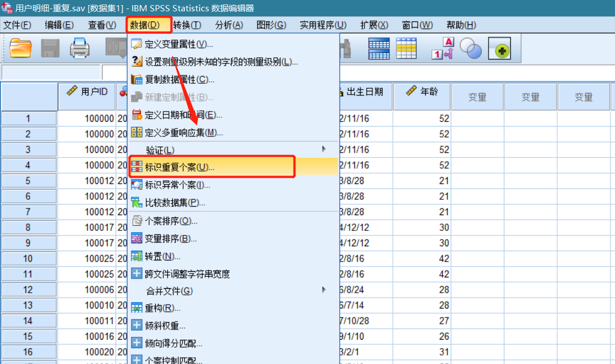Expand the 验证(L) submenu
Image resolution: width=615 pixels, height=364 pixels.
[x=234, y=150]
